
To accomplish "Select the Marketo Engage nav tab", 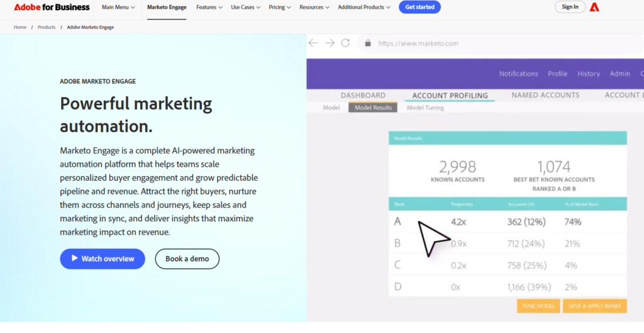I will point(167,7).
